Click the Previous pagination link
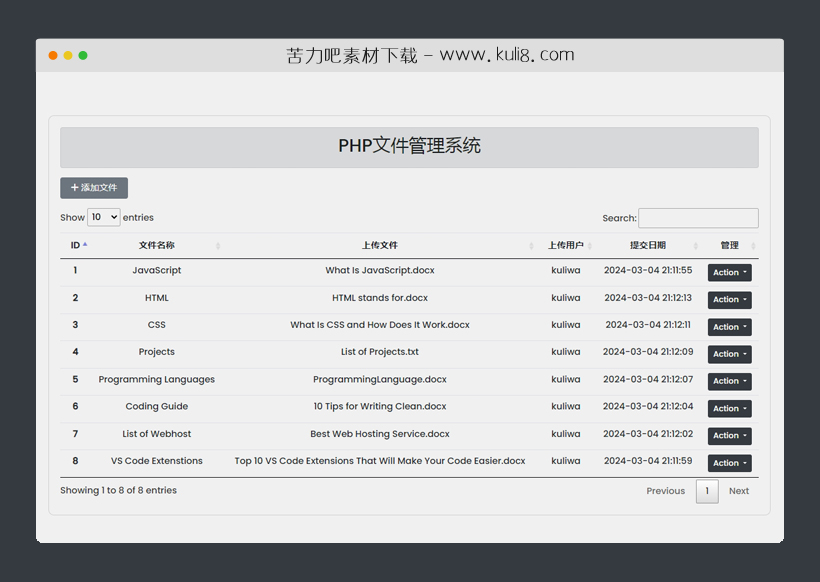Viewport: 820px width, 582px height. coord(665,491)
